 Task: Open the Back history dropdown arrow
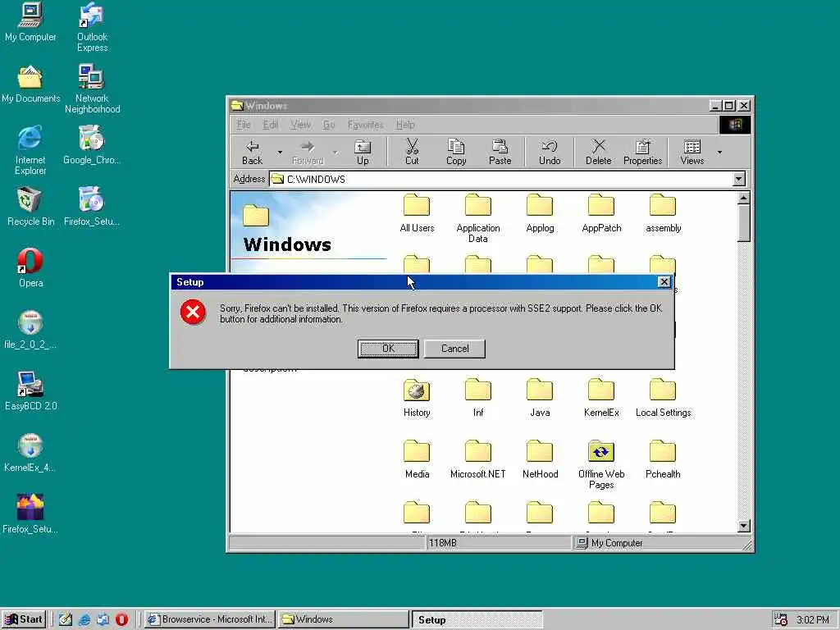coord(280,152)
